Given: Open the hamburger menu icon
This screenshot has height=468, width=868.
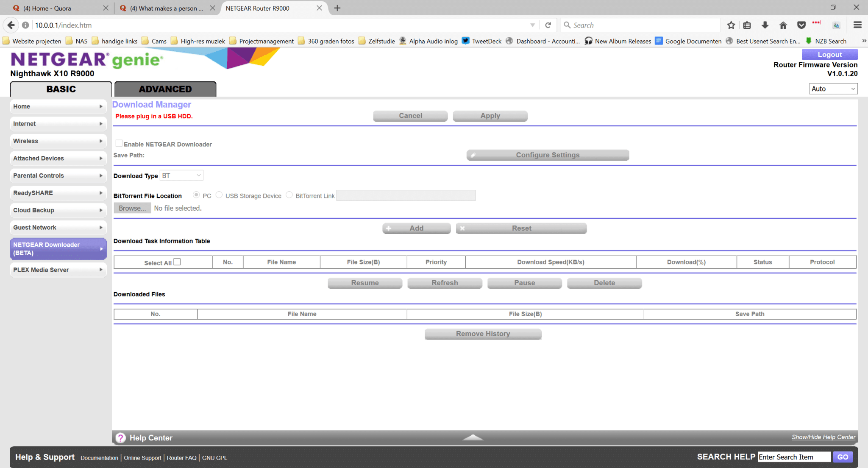Looking at the screenshot, I should [857, 25].
